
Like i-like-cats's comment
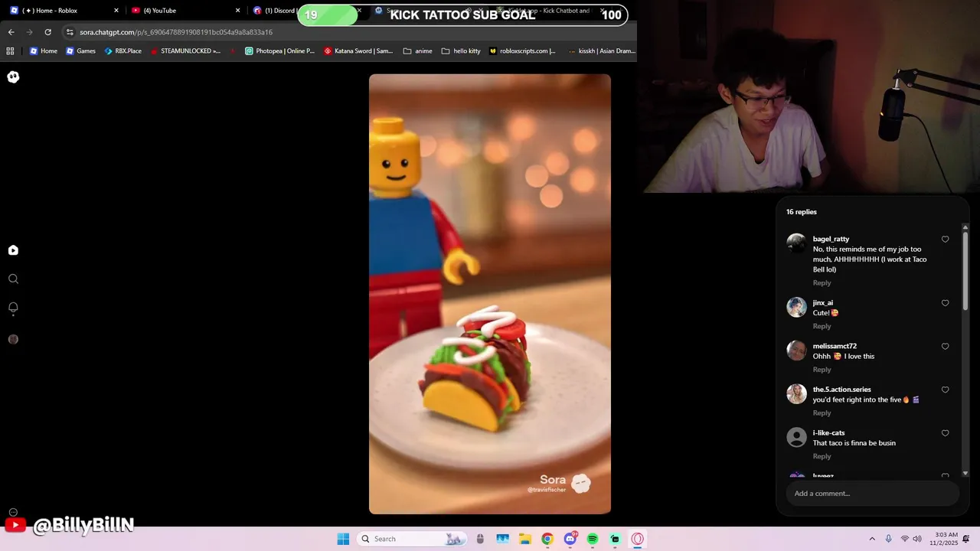point(945,433)
